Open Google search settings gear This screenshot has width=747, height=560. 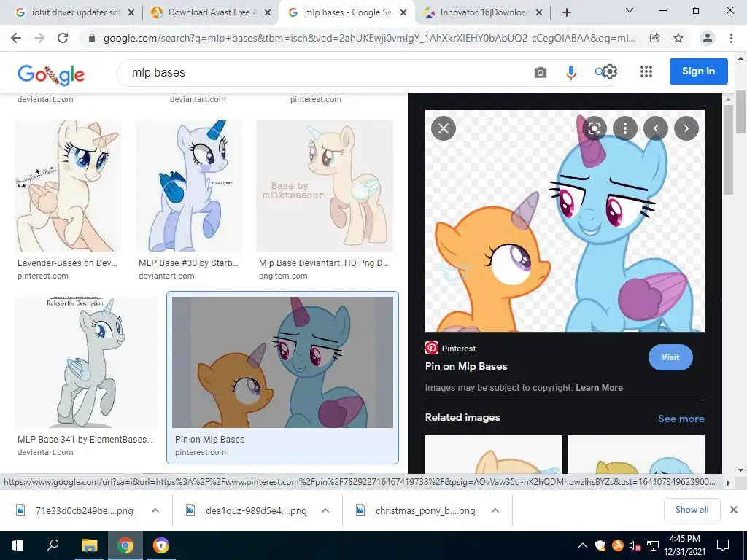tap(610, 72)
